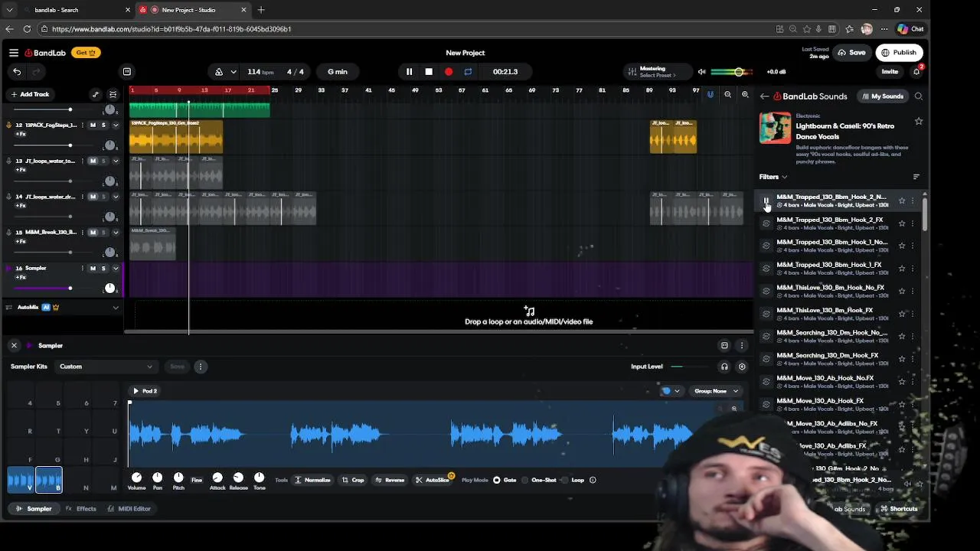980x551 pixels.
Task: Click the Invite button
Action: point(890,72)
